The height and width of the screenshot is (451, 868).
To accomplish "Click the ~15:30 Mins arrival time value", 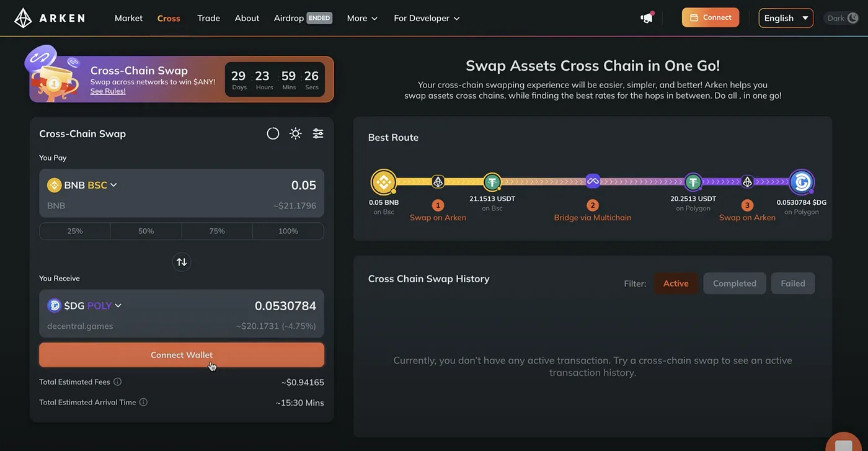I will click(300, 403).
